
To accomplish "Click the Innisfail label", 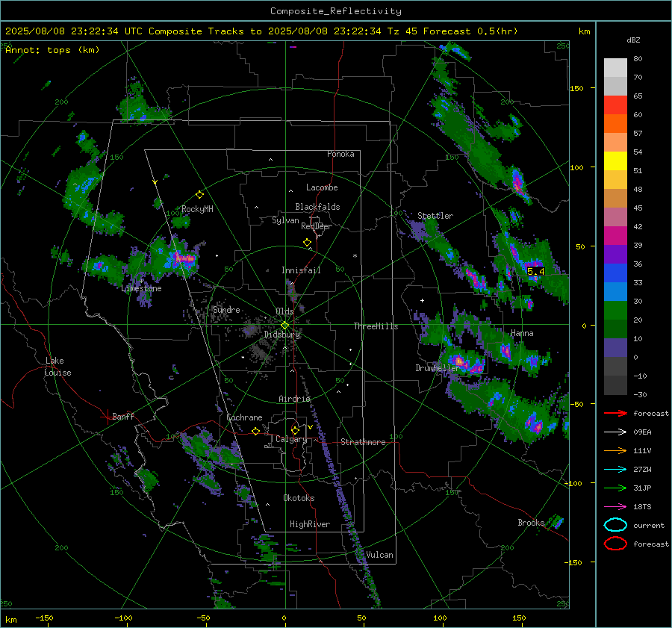I will [x=301, y=270].
